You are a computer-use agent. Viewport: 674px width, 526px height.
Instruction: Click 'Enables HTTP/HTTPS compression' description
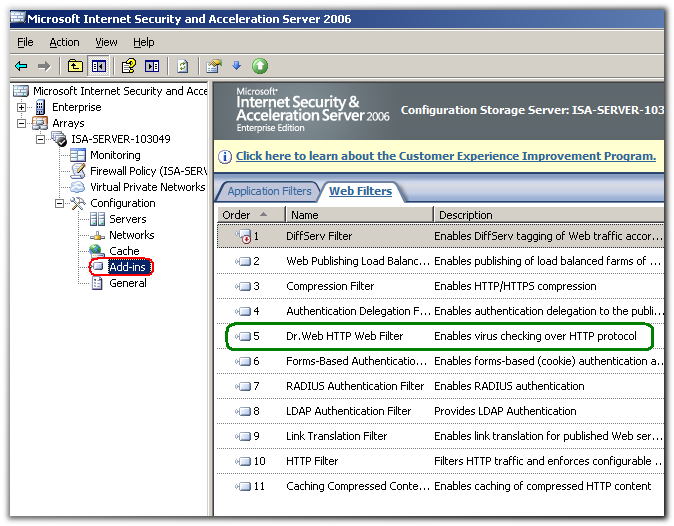(515, 286)
